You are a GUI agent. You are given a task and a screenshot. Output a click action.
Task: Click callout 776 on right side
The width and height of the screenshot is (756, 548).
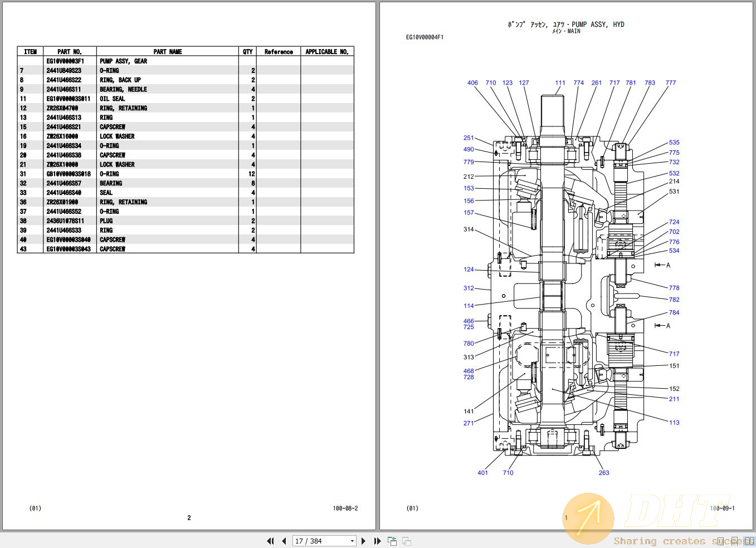674,242
